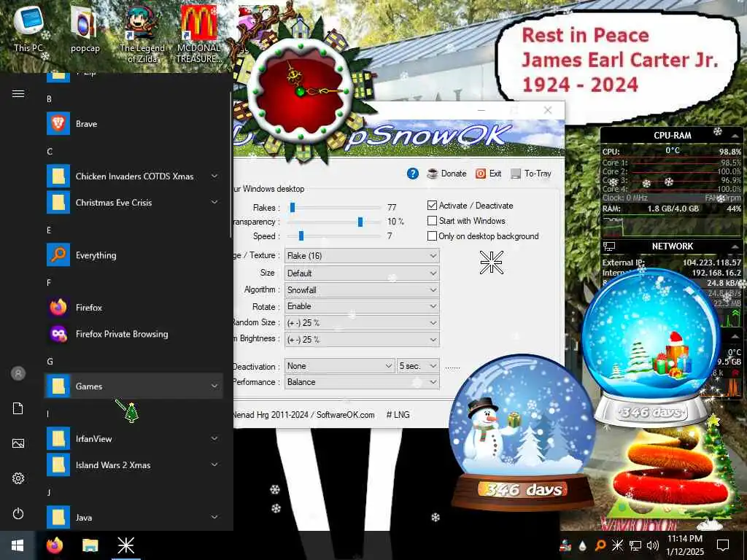Select DesktopSnowOK snowflake taskbar button
Viewport: 747px width, 560px height.
click(125, 545)
